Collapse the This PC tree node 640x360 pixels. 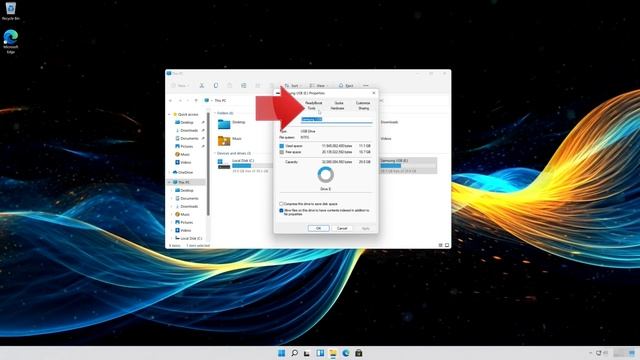[x=170, y=182]
